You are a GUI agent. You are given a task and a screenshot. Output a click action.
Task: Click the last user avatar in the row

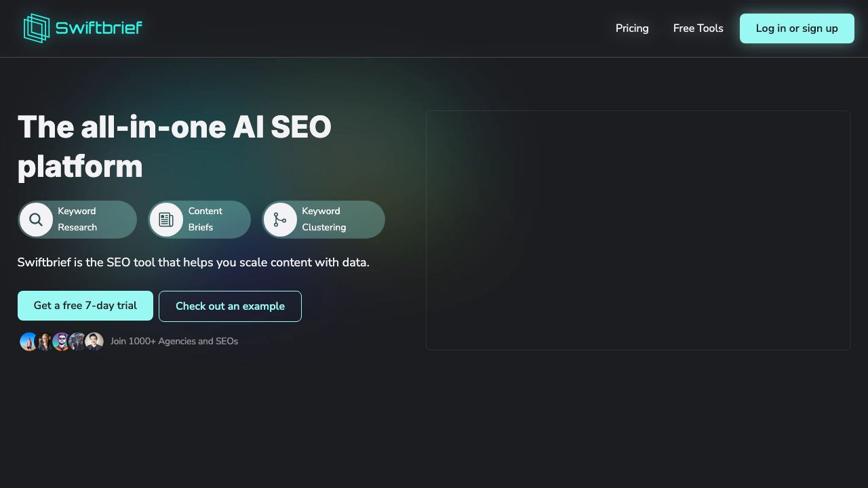point(94,342)
